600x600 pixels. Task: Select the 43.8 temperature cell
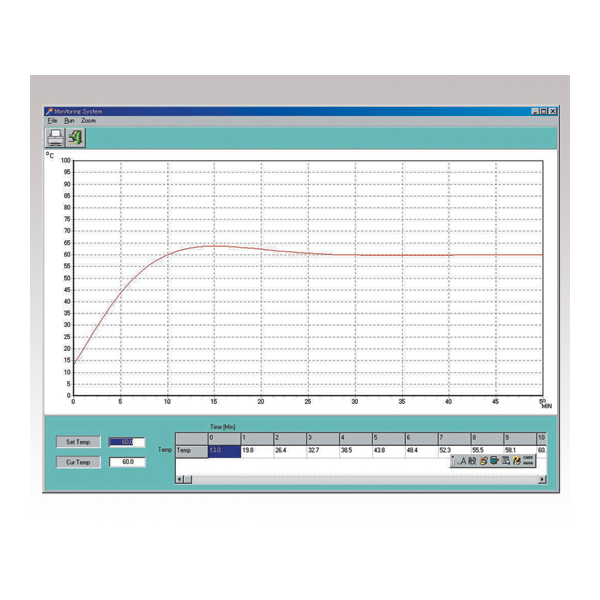(x=389, y=451)
